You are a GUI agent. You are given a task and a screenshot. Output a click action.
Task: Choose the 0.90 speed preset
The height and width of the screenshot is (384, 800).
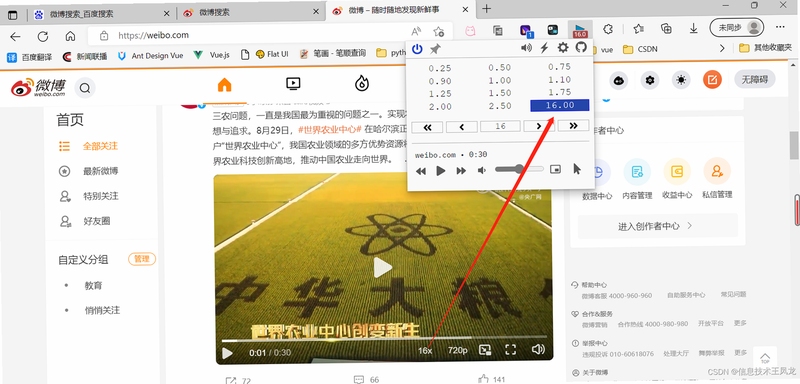[x=440, y=81]
